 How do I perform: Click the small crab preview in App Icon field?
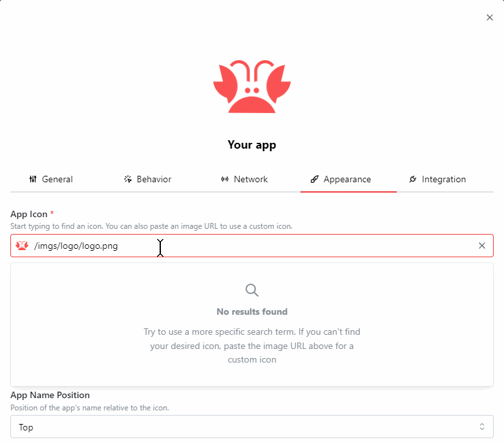(x=22, y=246)
